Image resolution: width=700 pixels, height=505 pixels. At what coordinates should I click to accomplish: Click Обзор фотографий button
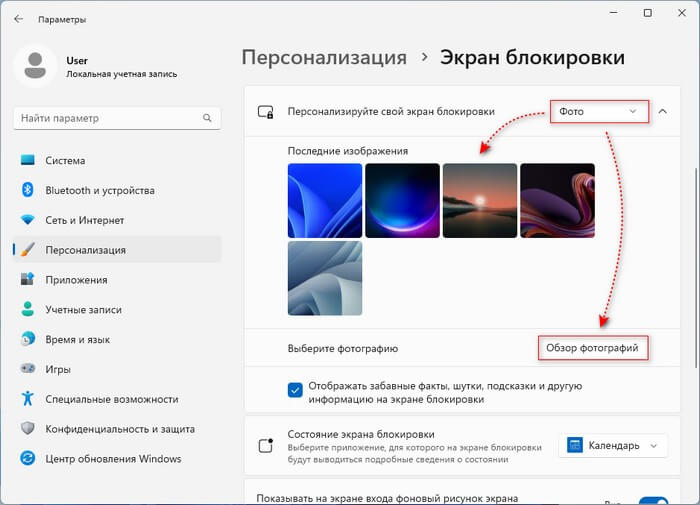pos(592,348)
